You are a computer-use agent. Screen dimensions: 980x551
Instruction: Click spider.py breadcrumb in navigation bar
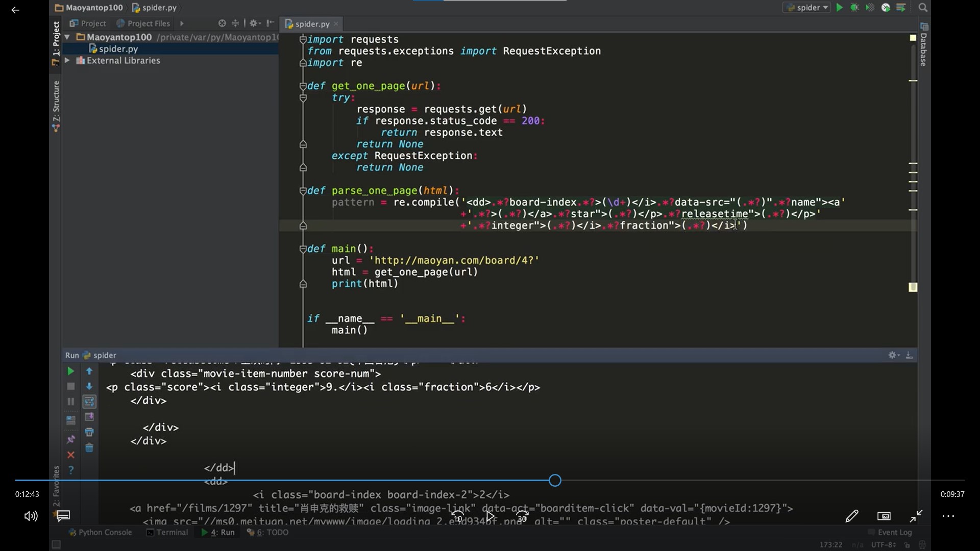154,8
